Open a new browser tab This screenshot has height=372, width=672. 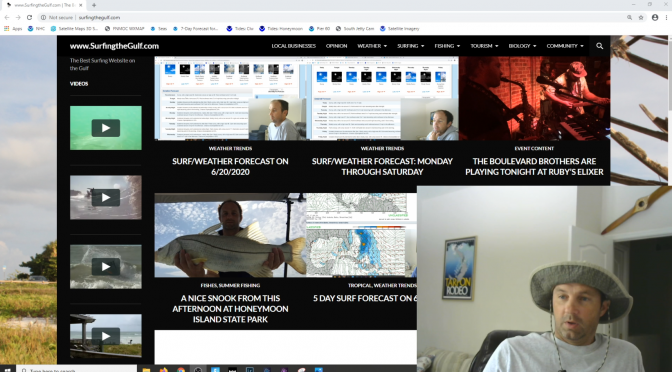[94, 5]
